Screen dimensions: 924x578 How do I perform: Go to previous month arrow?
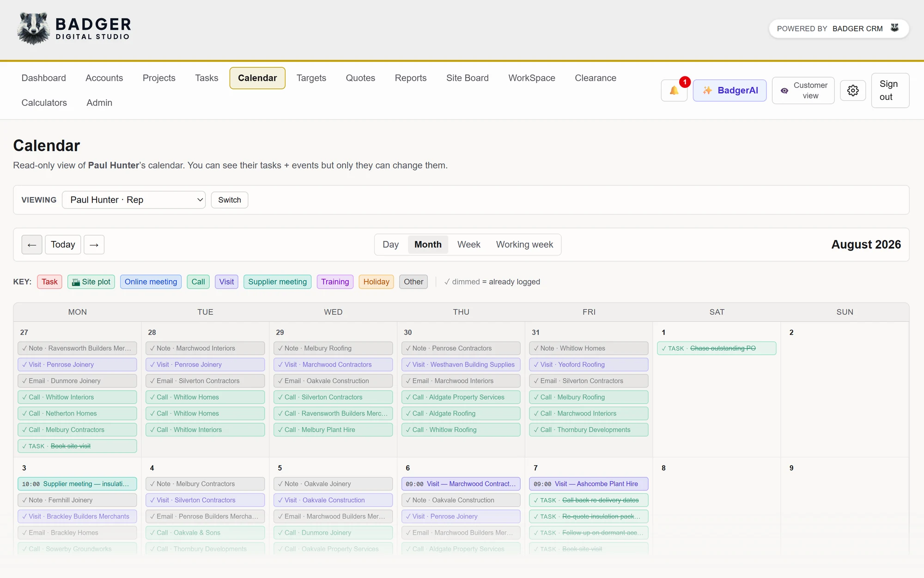[32, 245]
